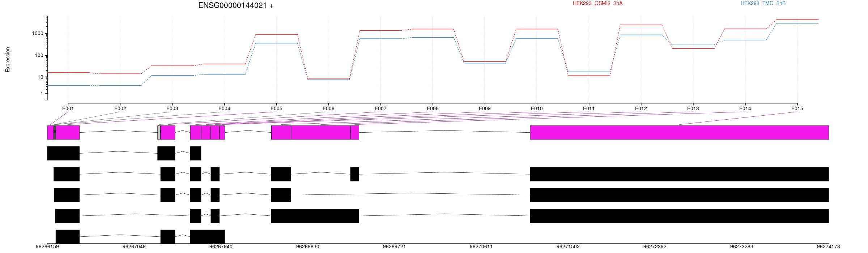868x253 pixels.
Task: Click exon label E003
Action: pos(172,108)
